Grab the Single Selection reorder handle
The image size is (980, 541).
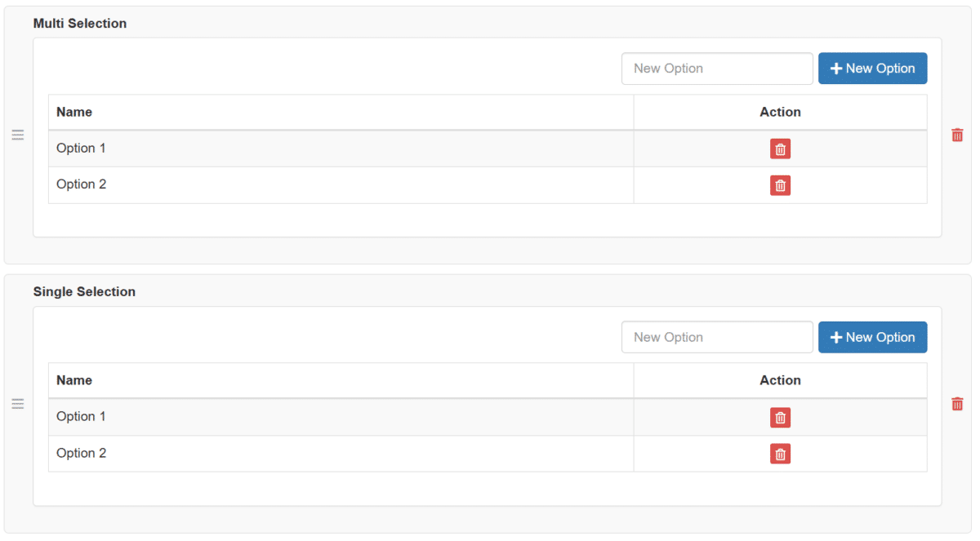(18, 403)
